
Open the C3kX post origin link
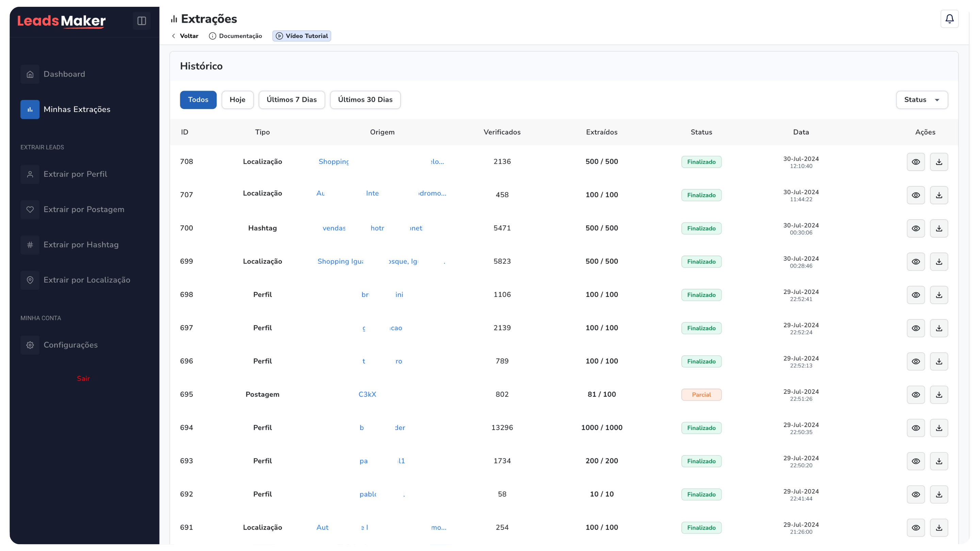367,394
